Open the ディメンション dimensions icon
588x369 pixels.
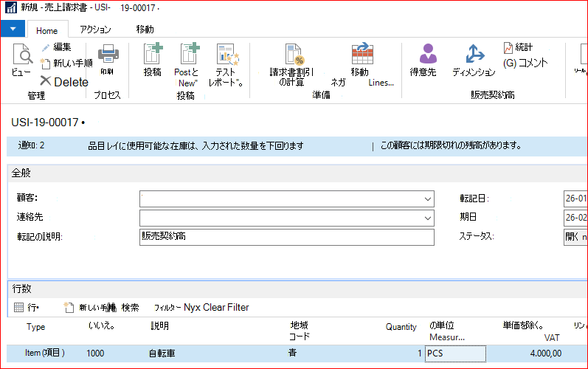pyautogui.click(x=474, y=54)
